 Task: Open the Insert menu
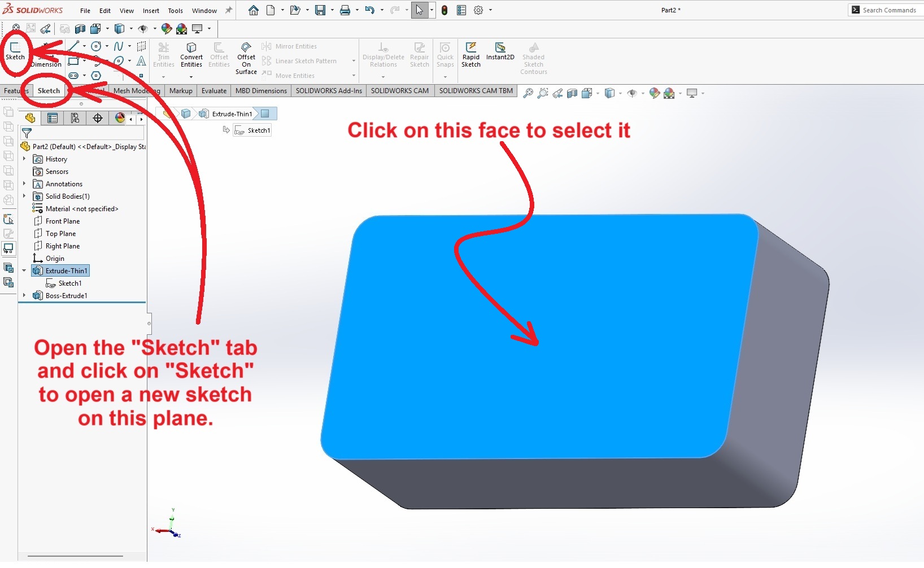(151, 11)
